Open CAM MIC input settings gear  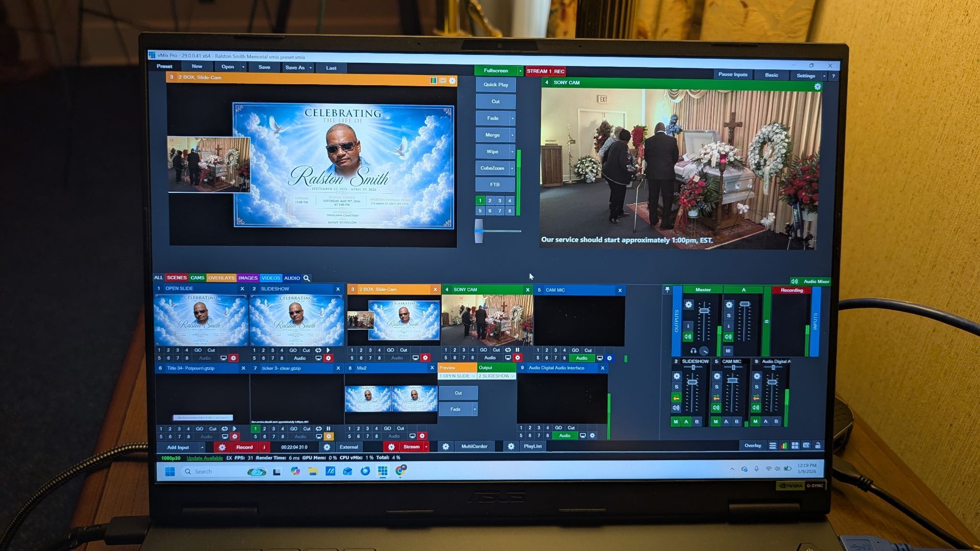pyautogui.click(x=609, y=358)
